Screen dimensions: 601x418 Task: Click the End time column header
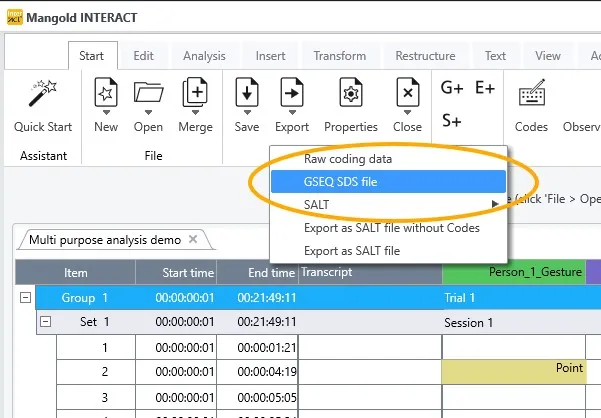click(258, 272)
